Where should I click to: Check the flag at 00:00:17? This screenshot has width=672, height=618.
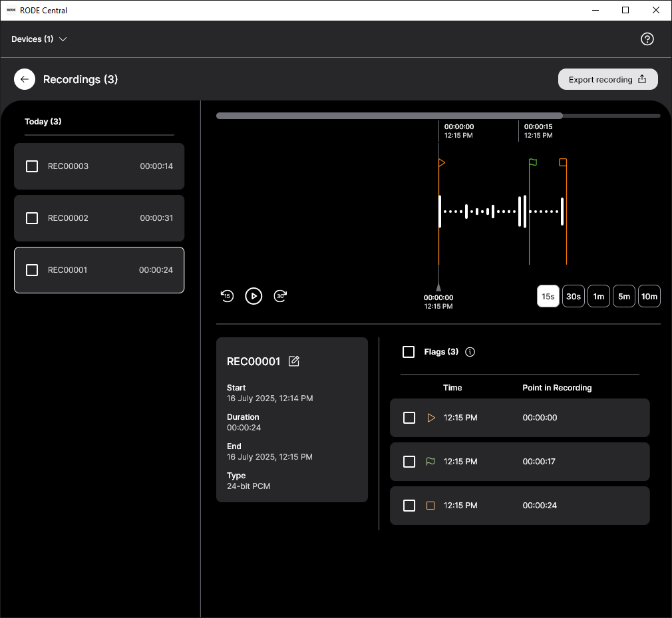(409, 462)
